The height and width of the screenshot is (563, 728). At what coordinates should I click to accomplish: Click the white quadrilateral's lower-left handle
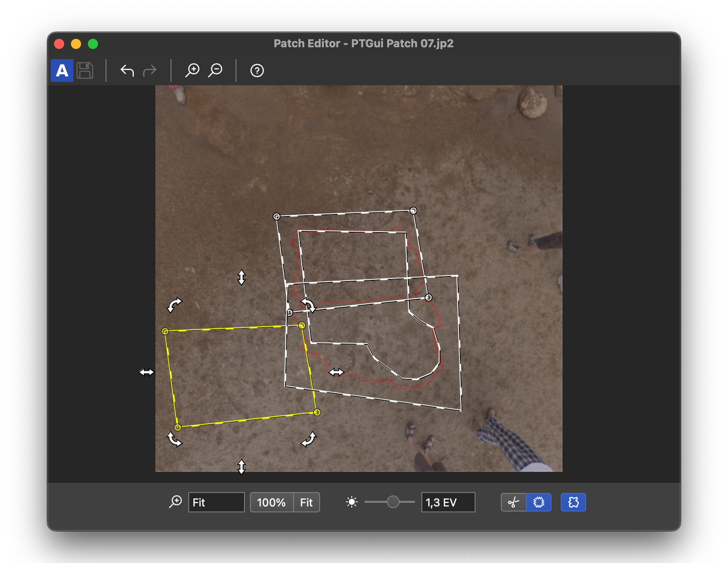[x=289, y=313]
